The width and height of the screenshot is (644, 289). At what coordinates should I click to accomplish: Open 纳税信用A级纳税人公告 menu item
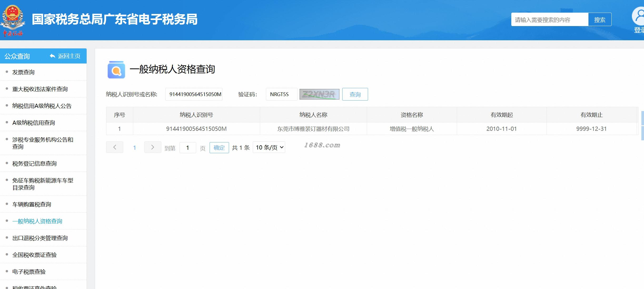(x=42, y=106)
